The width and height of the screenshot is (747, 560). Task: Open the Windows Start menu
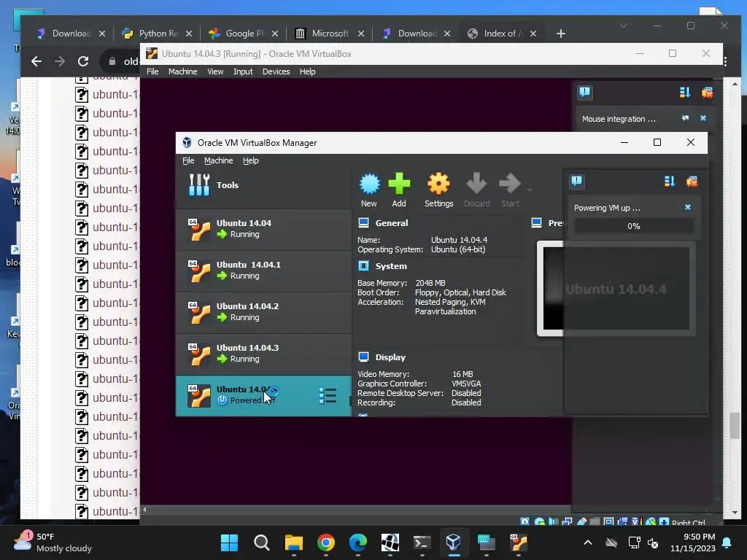coord(229,542)
